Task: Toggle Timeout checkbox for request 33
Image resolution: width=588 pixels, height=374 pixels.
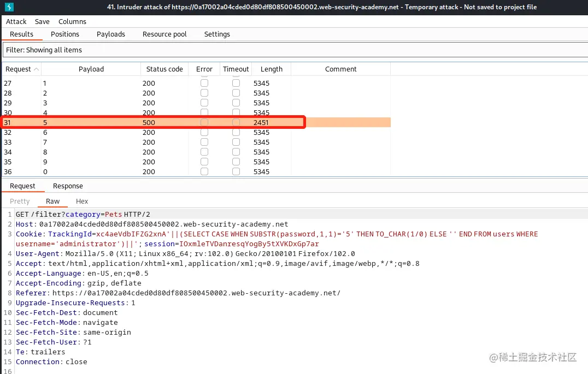Action: [236, 141]
